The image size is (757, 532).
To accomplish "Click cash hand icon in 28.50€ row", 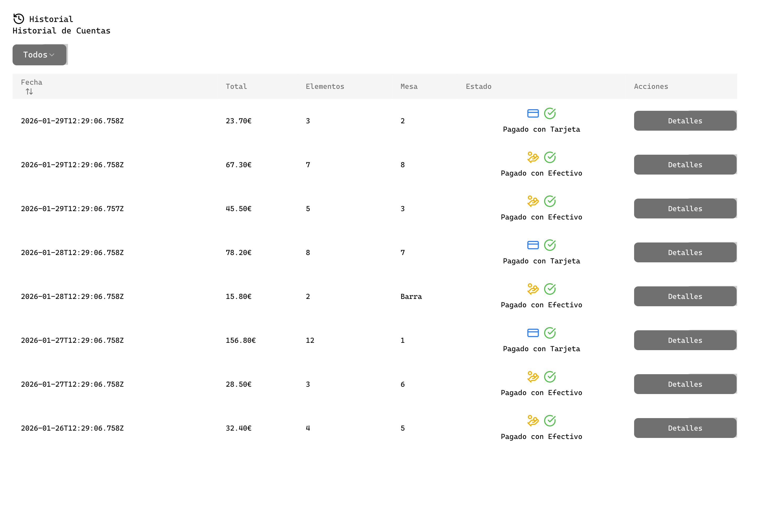I will (x=533, y=377).
